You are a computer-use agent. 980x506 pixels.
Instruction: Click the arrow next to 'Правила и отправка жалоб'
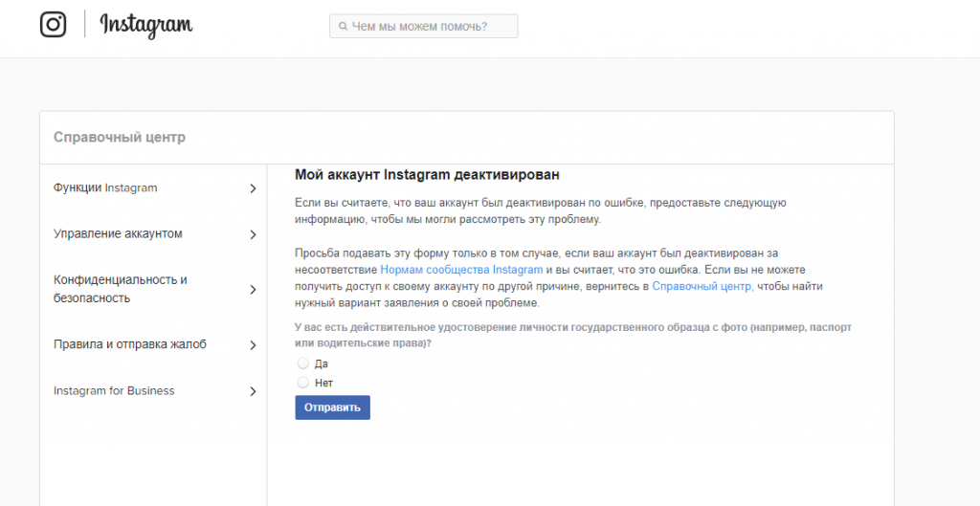click(253, 345)
